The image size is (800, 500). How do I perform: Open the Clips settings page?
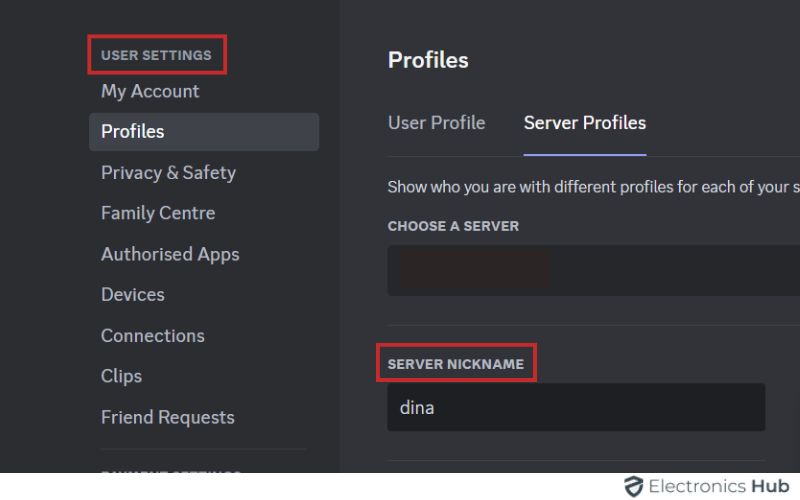pyautogui.click(x=121, y=376)
